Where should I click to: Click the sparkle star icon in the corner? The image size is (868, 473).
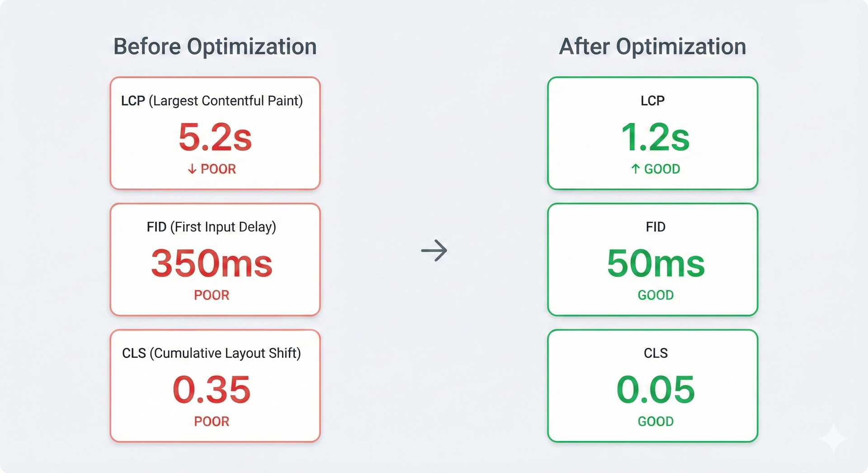click(x=834, y=438)
